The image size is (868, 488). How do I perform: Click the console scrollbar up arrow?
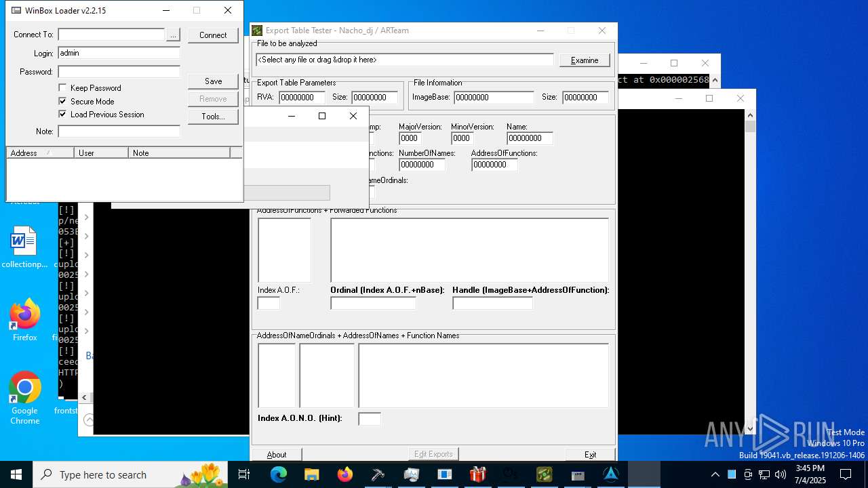point(750,115)
